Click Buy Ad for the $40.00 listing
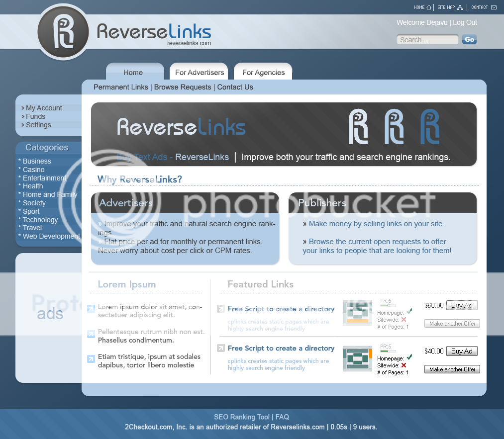The height and width of the screenshot is (439, 504). [462, 351]
